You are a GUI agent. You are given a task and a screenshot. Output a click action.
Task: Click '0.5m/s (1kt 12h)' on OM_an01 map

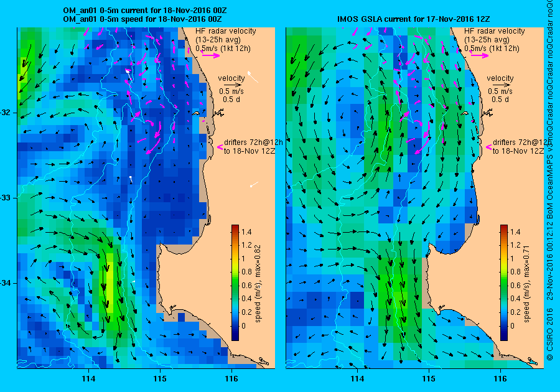tap(223, 49)
